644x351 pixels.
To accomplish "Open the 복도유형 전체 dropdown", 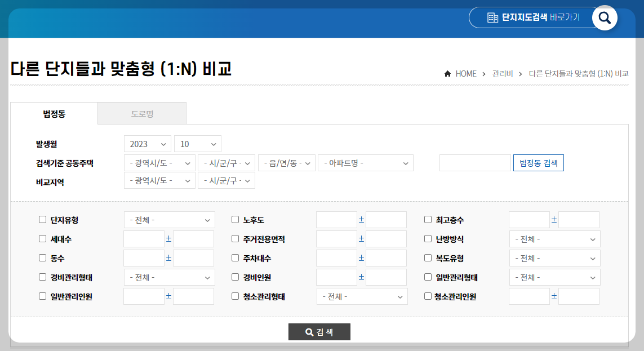I will click(x=554, y=258).
